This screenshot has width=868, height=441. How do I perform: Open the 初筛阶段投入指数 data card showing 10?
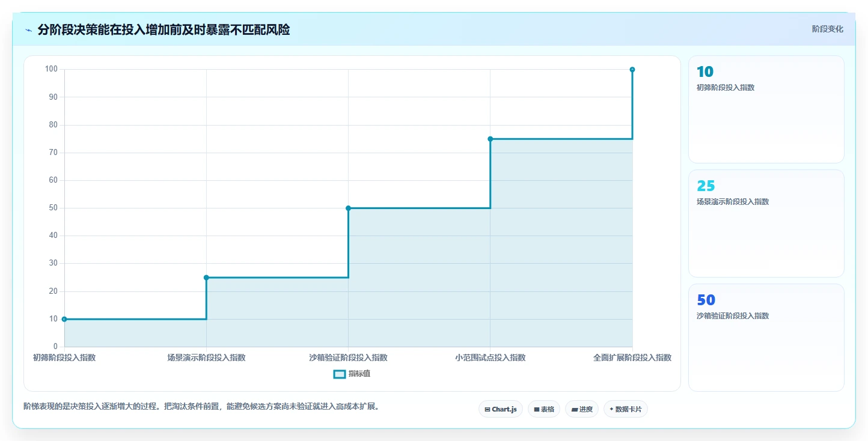click(x=766, y=109)
